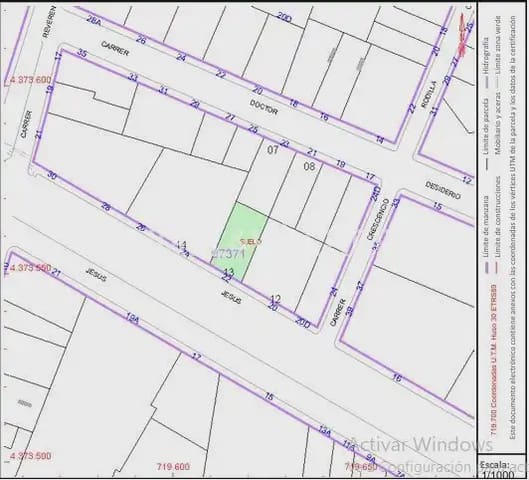Click the REVEREN street label
Viewport: 529px width, 480px height.
(x=49, y=22)
